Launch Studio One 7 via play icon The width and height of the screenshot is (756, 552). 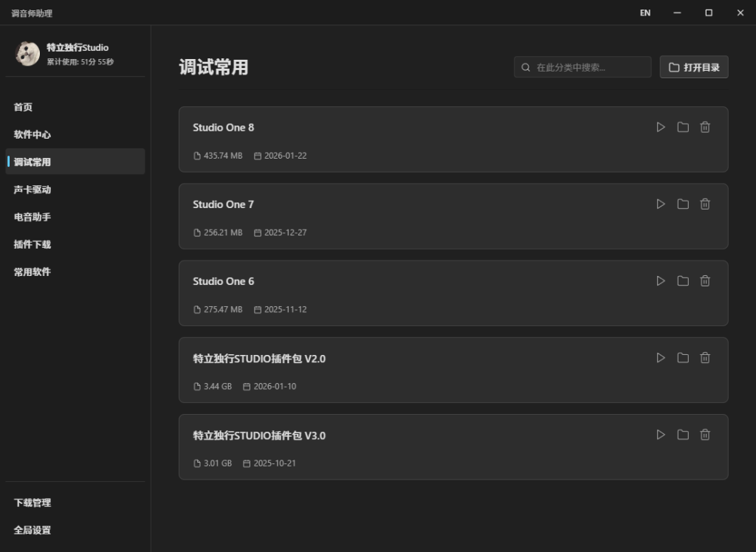tap(661, 204)
